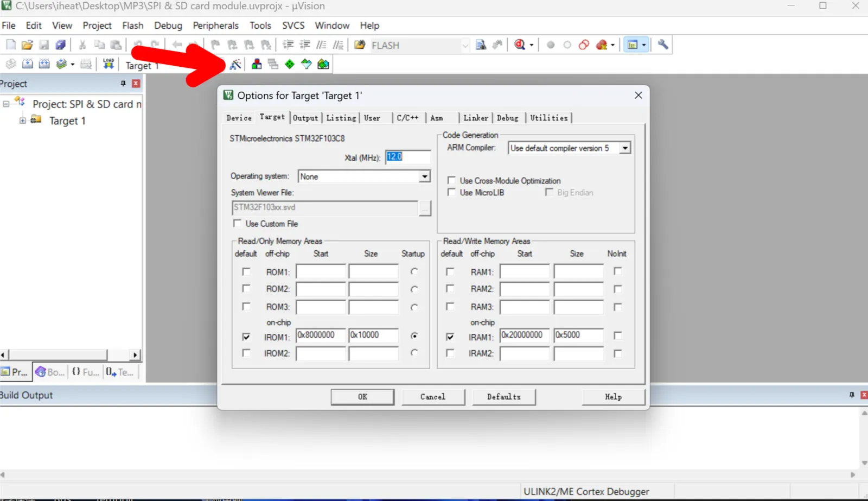Viewport: 868px width, 501px height.
Task: Check the IRAM1 NoInit checkbox
Action: [x=617, y=335]
